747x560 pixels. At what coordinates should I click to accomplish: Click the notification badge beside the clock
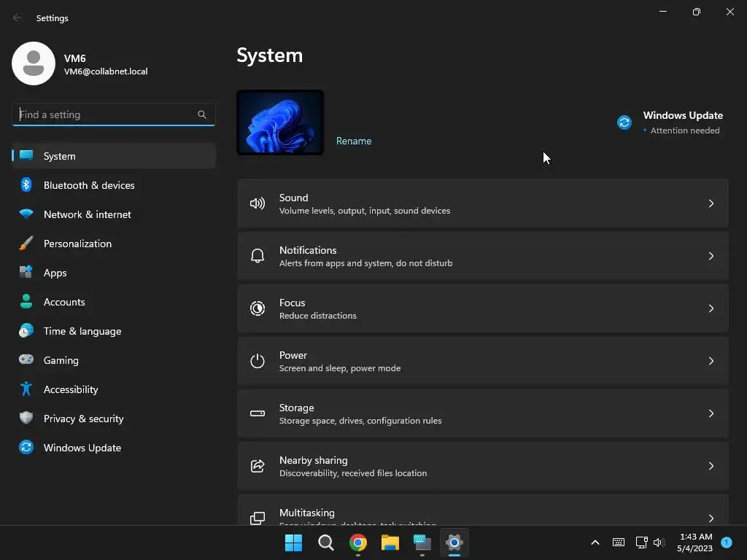point(727,542)
